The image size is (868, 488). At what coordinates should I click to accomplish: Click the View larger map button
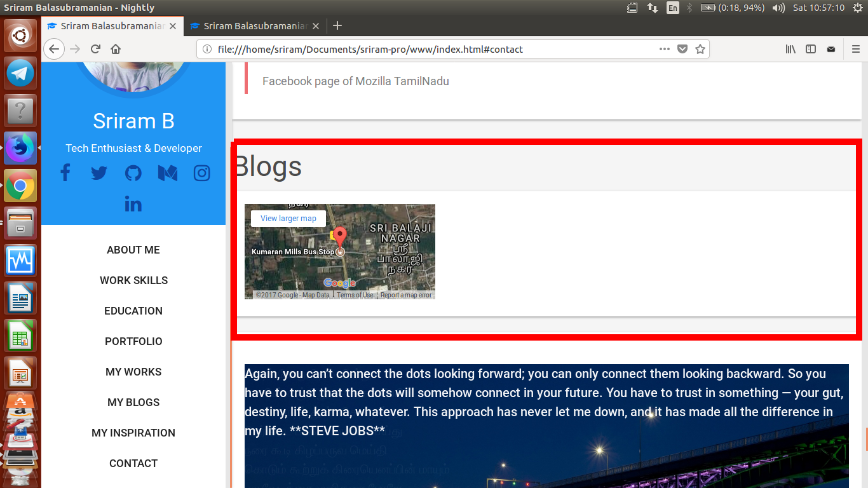[x=287, y=218]
